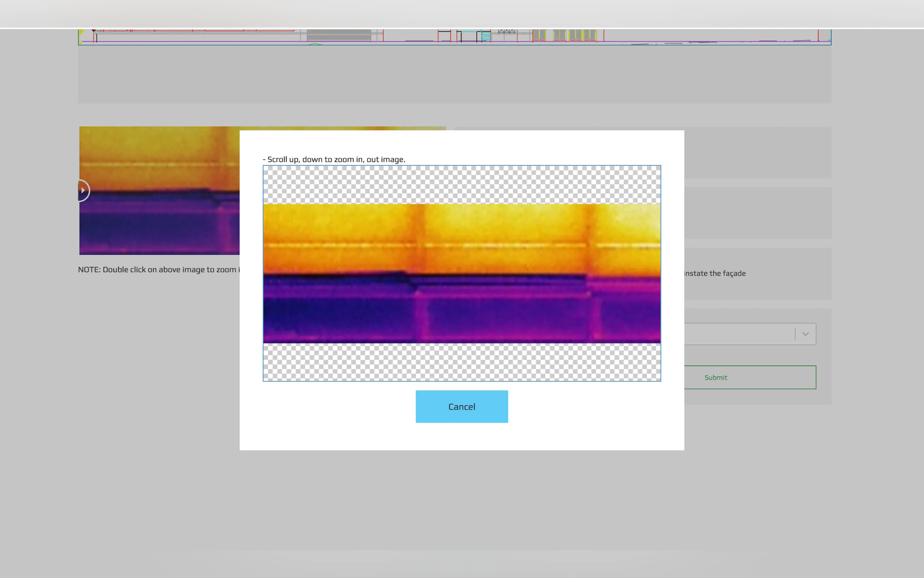Click the gray hatched block on the floor plan
The image size is (924, 578).
point(338,35)
